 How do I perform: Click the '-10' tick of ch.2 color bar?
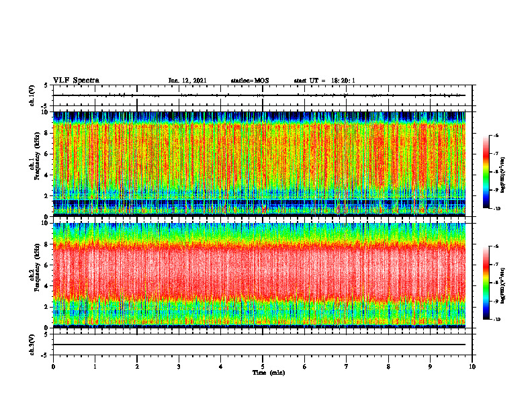pos(496,320)
